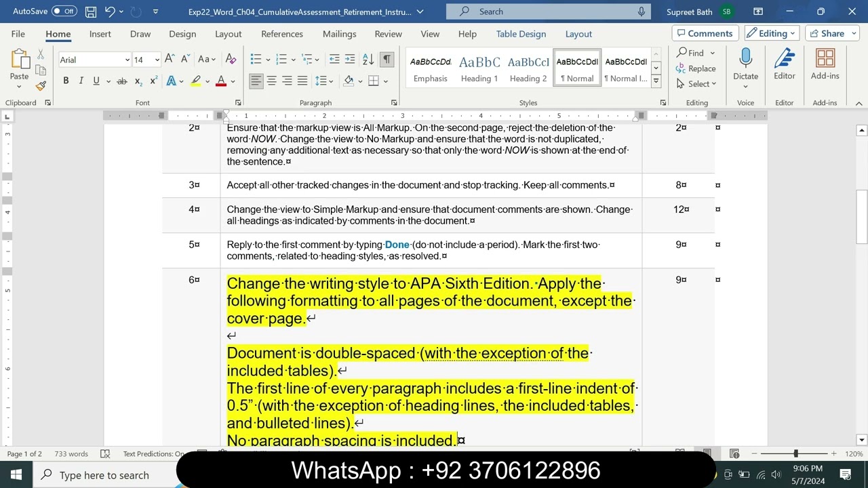
Task: Click the Search input box
Action: [x=549, y=12]
